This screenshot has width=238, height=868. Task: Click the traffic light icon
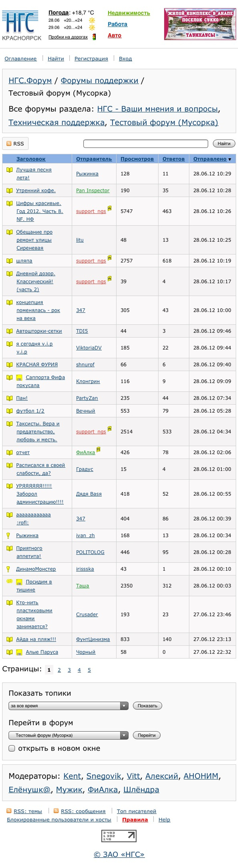click(94, 37)
